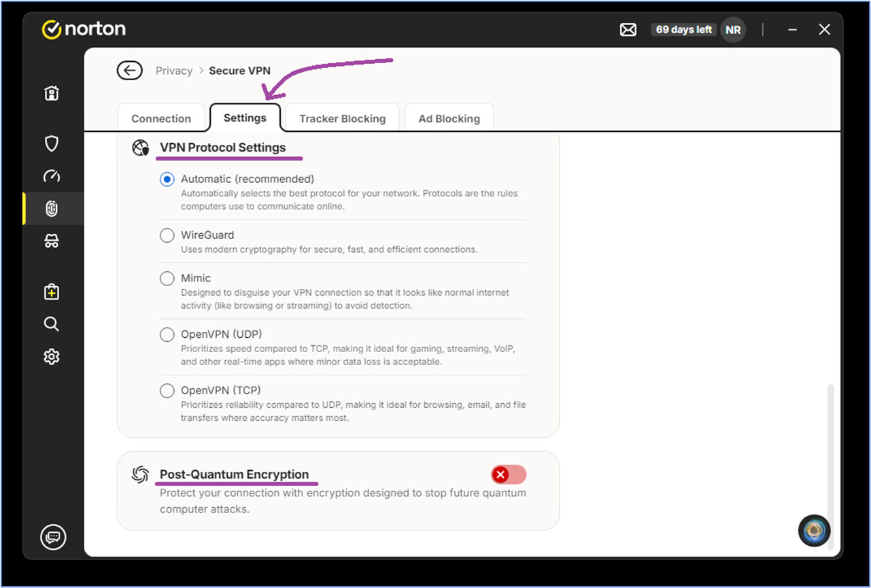Switch to the Connection tab

point(161,118)
